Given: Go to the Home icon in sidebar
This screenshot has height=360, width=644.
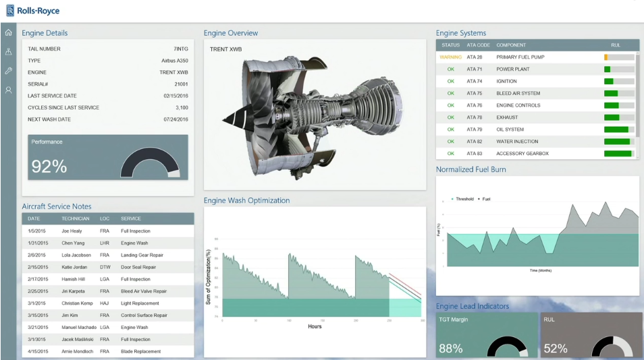Looking at the screenshot, I should 8,32.
